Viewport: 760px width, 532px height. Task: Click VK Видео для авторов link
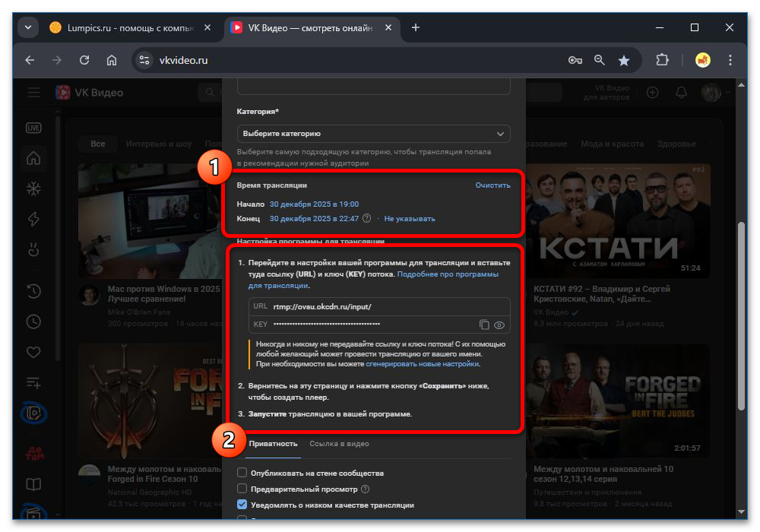click(x=606, y=93)
